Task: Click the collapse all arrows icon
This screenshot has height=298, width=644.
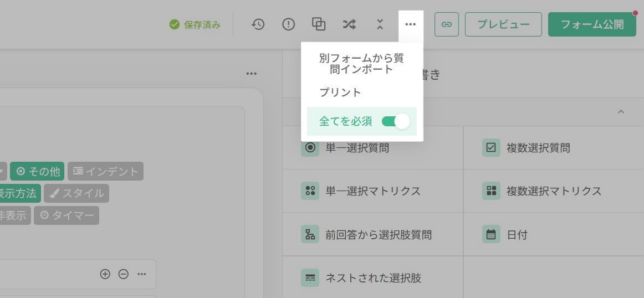Action: click(380, 24)
